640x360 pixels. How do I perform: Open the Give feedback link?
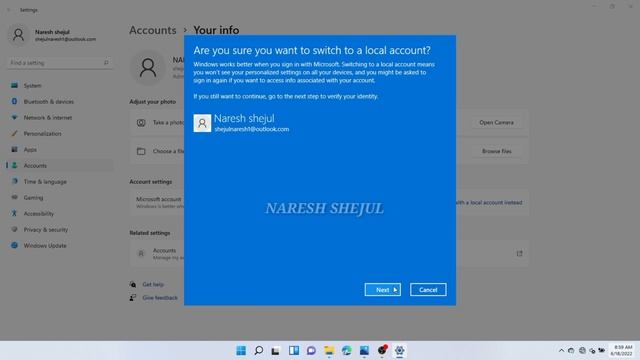(x=160, y=298)
